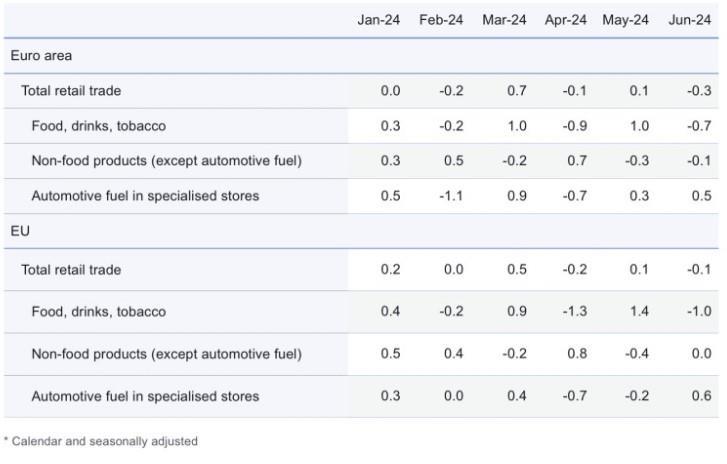Select EU 'Automotive fuel in specialised stores' label

point(145,397)
